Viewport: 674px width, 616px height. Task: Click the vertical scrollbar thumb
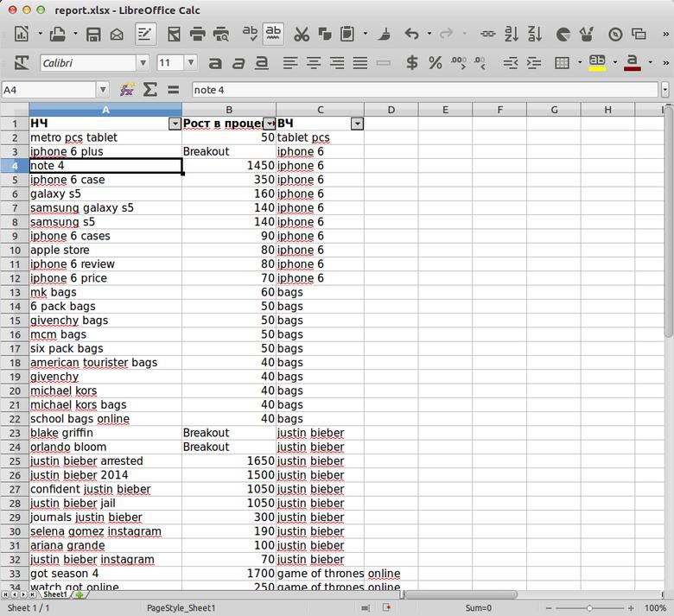tap(669, 224)
